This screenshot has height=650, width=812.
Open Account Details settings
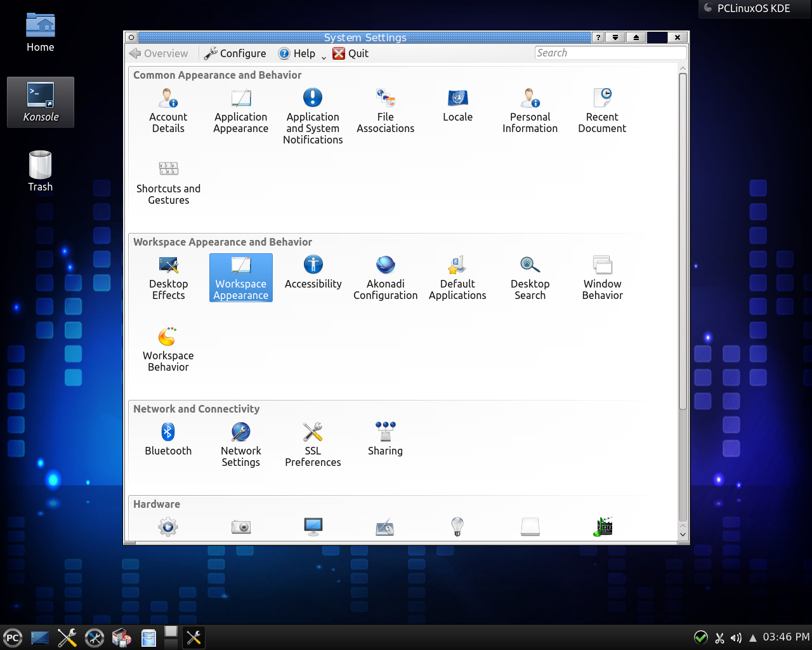168,111
